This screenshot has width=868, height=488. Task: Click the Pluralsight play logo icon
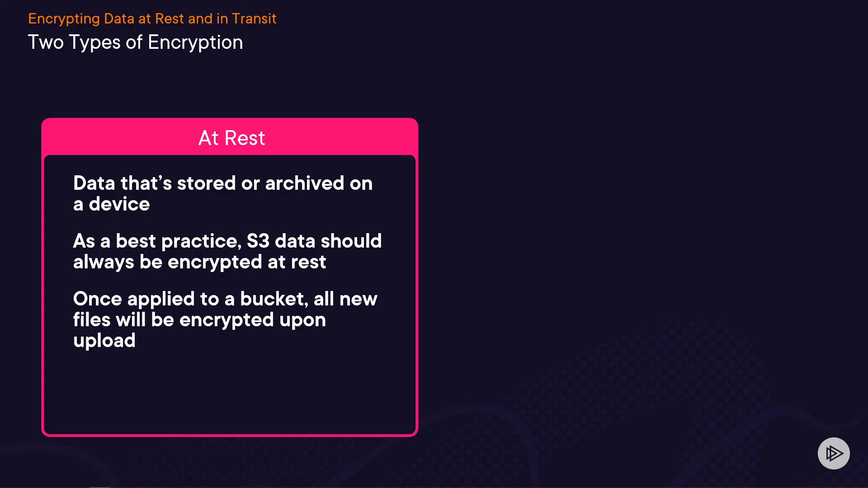click(834, 453)
